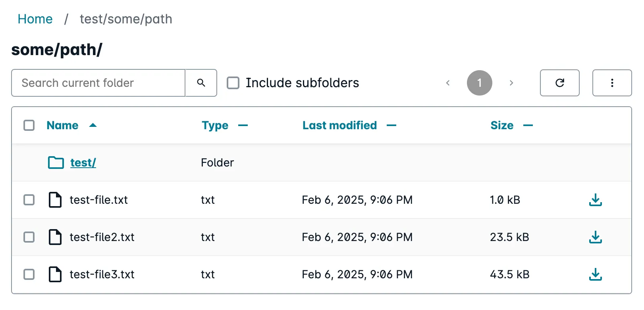Download test-file.txt

[595, 200]
